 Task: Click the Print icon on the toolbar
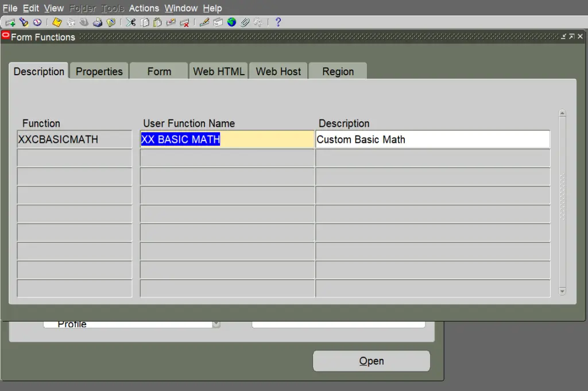98,22
